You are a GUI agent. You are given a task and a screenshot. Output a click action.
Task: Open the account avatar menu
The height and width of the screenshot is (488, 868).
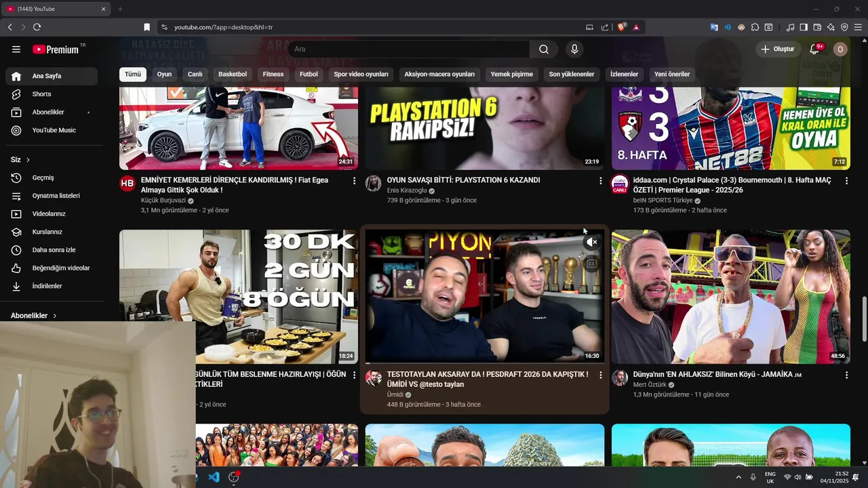(840, 49)
